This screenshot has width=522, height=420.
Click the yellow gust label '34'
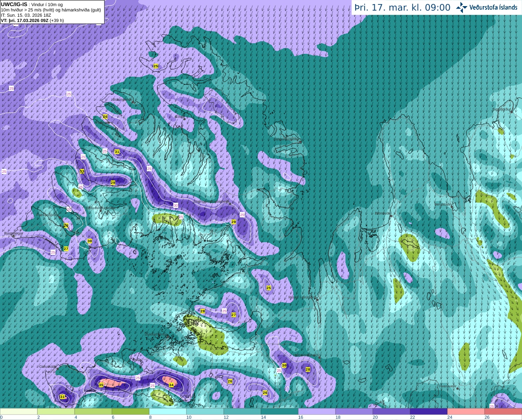171,385
